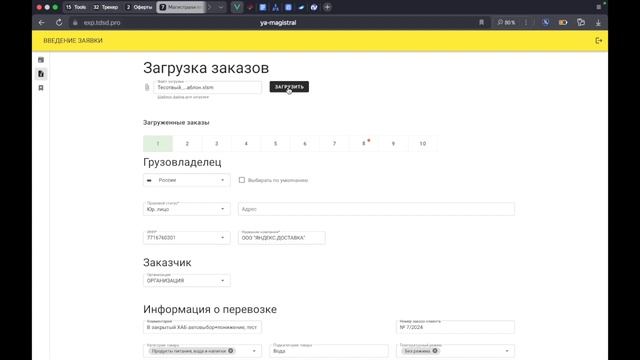Viewport: 640px width, 360px height.
Task: Click the 80% zoom indicator in the address bar
Action: pyautogui.click(x=506, y=22)
